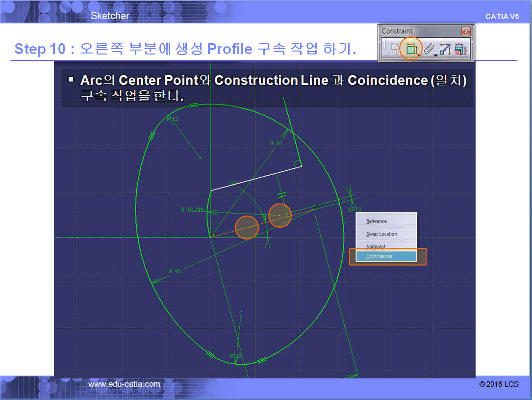
Task: Click the arc center point highlighted circle
Action: pos(280,215)
